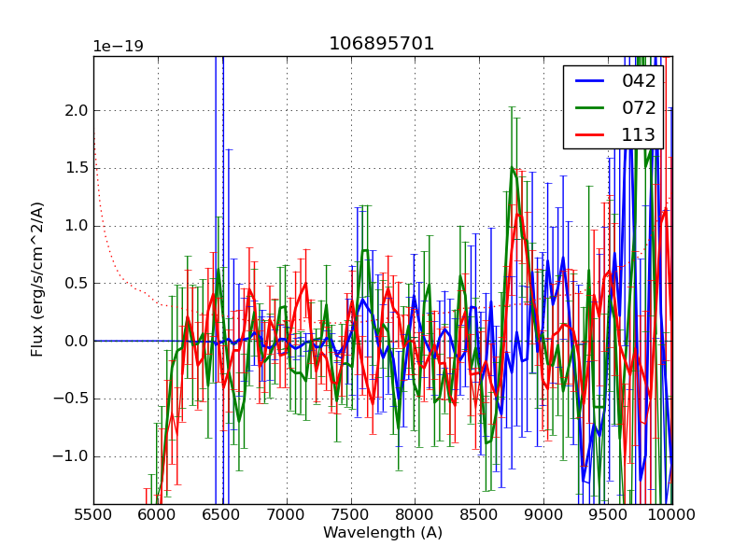Select the 113 legend label

pos(639,135)
